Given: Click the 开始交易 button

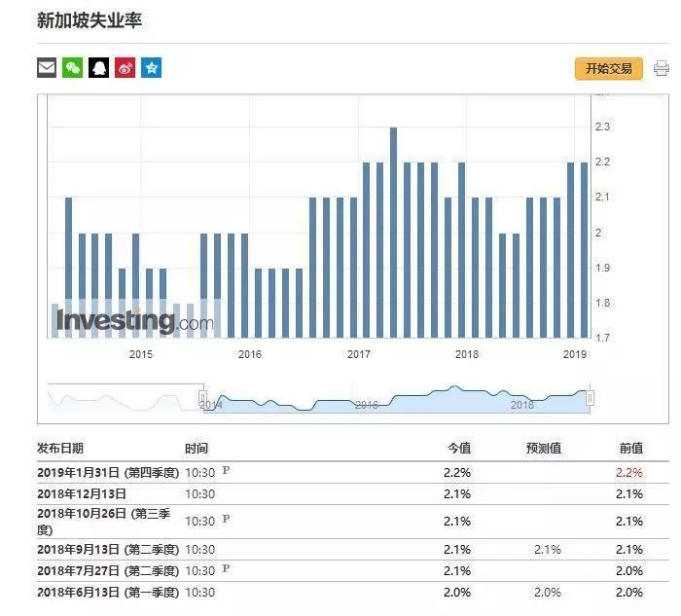Looking at the screenshot, I should coord(609,69).
